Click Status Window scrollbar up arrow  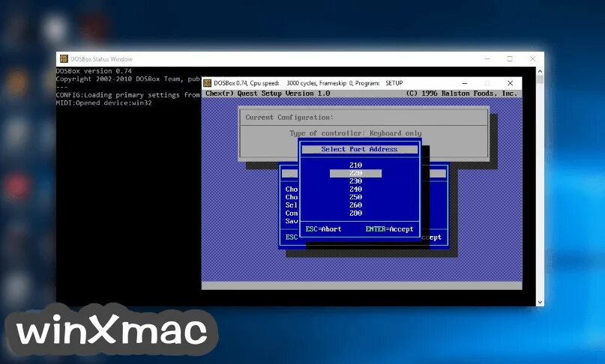pyautogui.click(x=540, y=71)
